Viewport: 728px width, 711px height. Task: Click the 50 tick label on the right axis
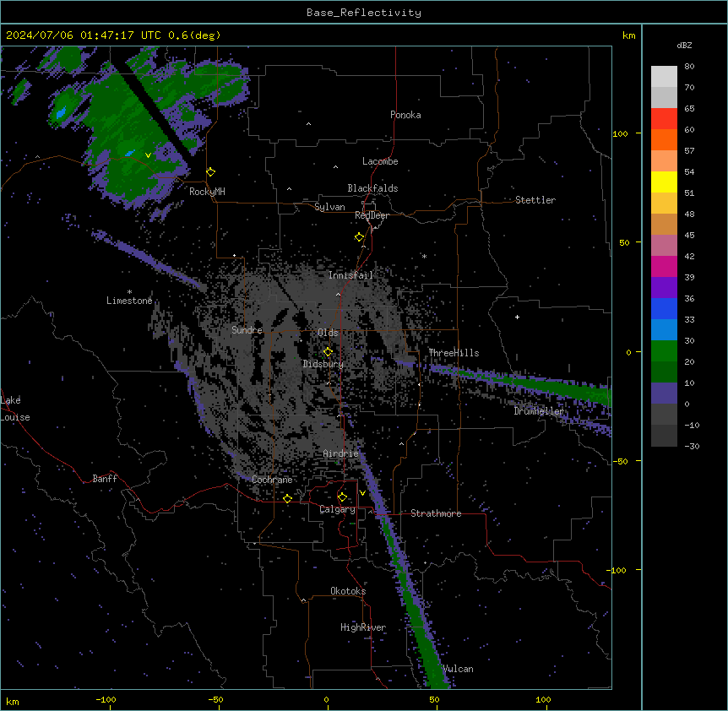(x=624, y=242)
